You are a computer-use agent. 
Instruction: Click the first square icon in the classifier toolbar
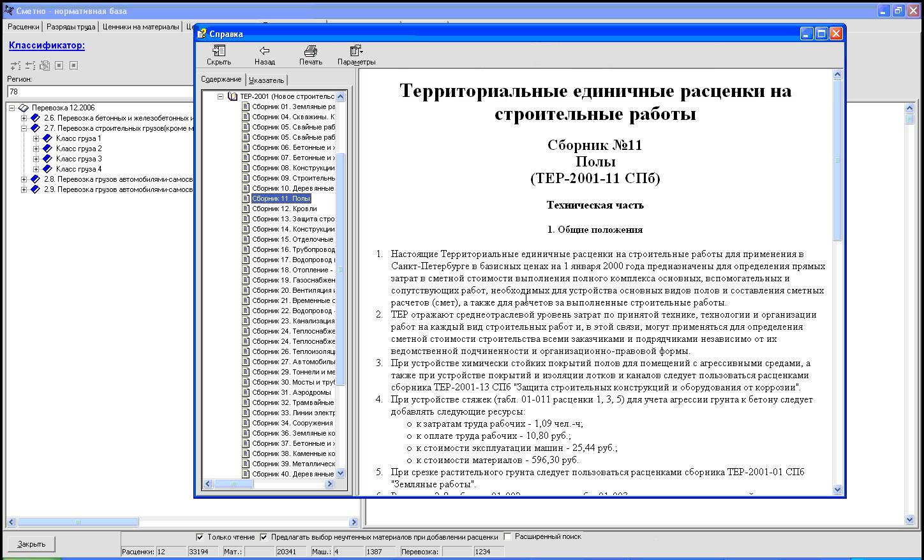pyautogui.click(x=59, y=65)
